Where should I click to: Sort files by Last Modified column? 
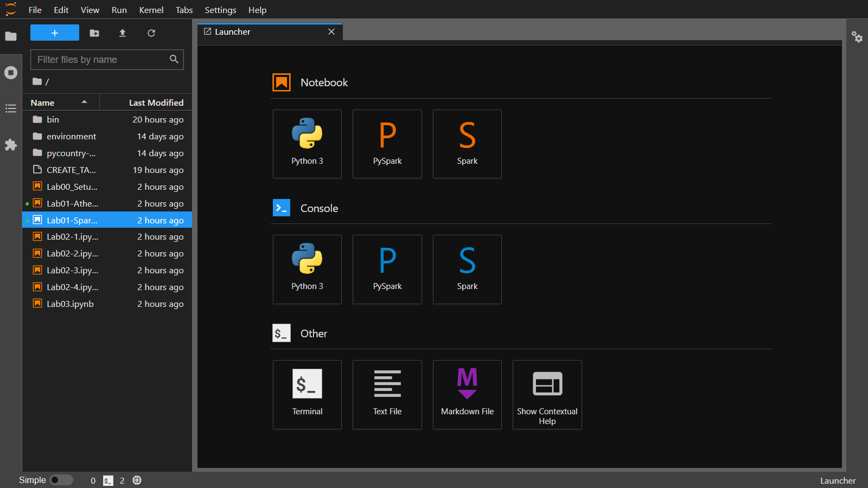pos(156,102)
